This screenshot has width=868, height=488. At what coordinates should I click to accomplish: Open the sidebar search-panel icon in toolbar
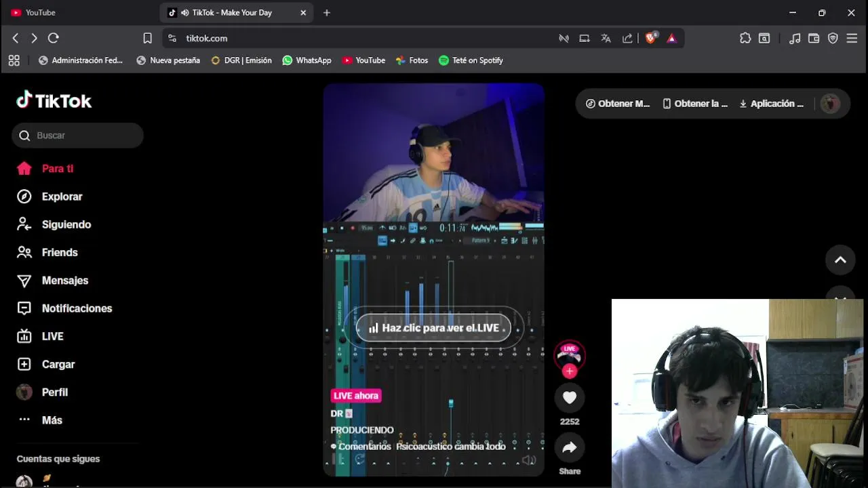pyautogui.click(x=764, y=39)
